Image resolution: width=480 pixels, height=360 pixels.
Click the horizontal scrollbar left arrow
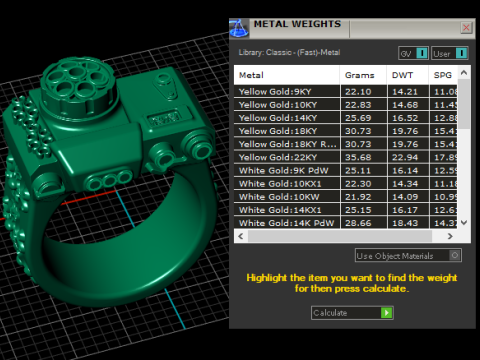pyautogui.click(x=241, y=236)
